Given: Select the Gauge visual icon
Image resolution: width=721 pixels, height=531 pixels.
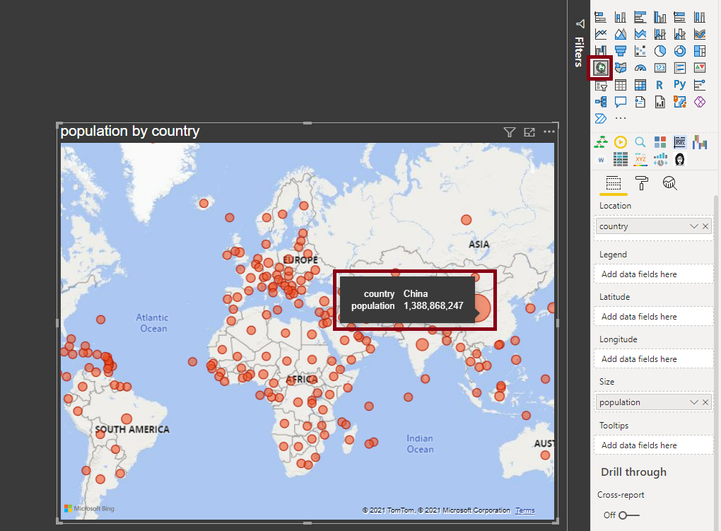Looking at the screenshot, I should click(x=640, y=68).
